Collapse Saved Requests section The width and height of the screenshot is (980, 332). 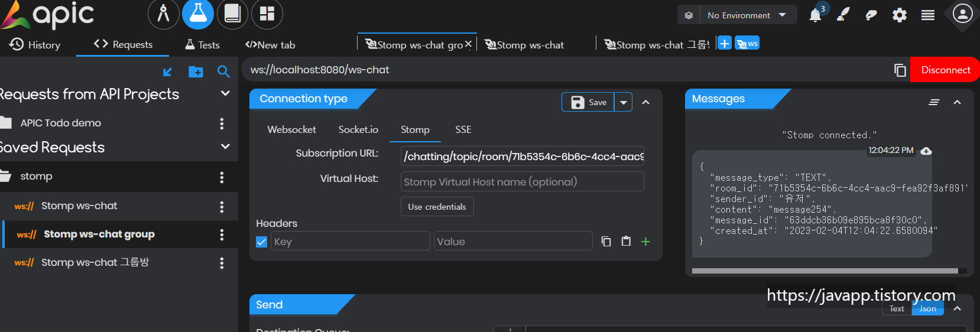click(x=225, y=147)
